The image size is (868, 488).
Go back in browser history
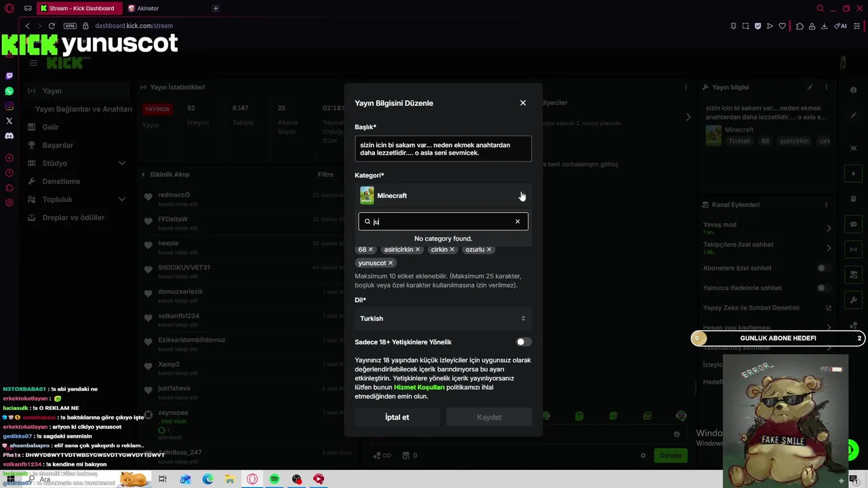[x=27, y=26]
